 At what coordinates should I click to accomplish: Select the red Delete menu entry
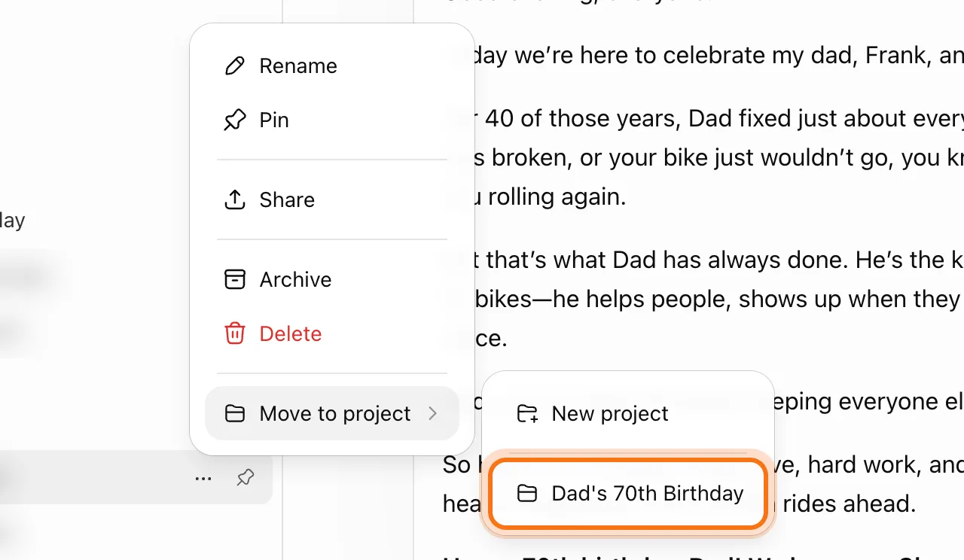click(332, 334)
